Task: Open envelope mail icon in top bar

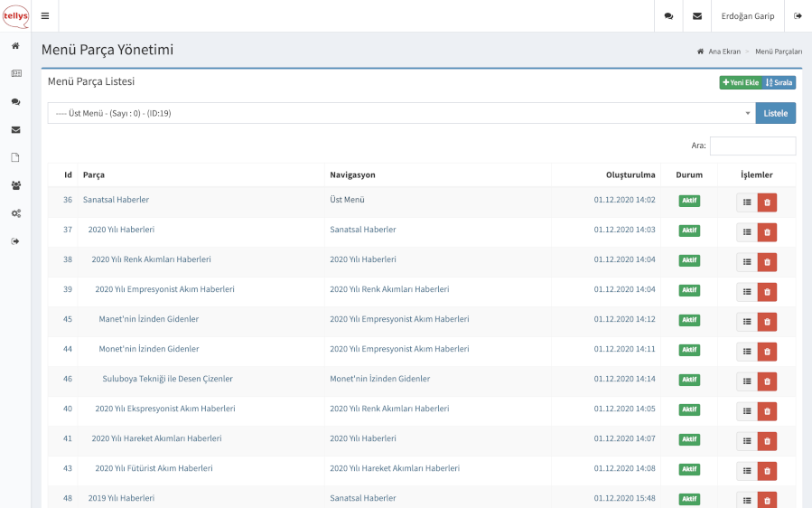Action: click(696, 16)
